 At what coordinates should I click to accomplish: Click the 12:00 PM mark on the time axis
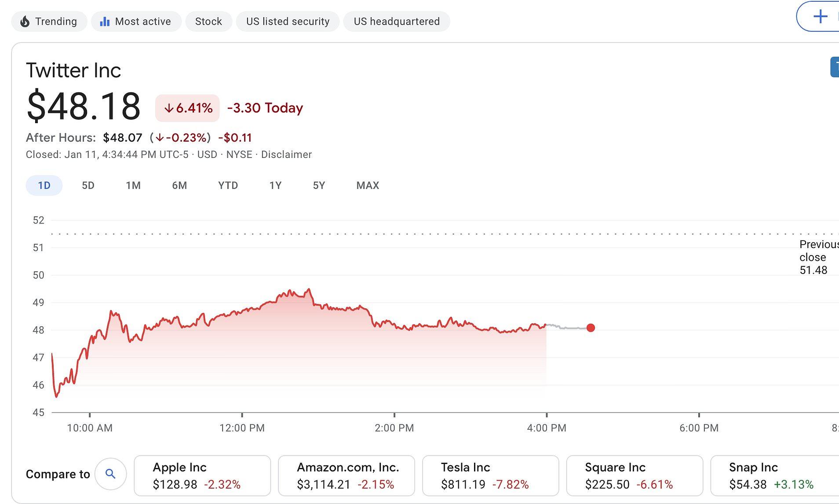(x=242, y=427)
